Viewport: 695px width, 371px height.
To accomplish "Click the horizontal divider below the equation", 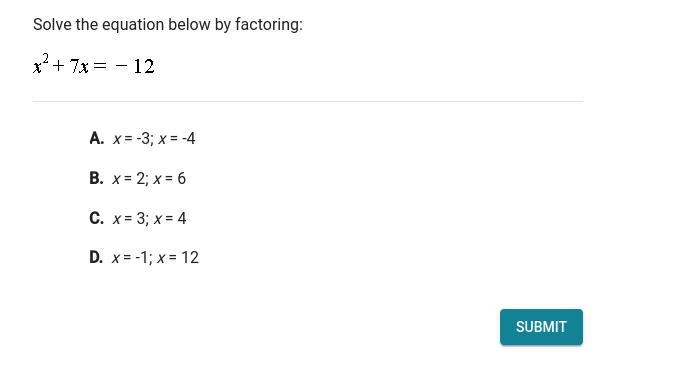I will pyautogui.click(x=308, y=101).
